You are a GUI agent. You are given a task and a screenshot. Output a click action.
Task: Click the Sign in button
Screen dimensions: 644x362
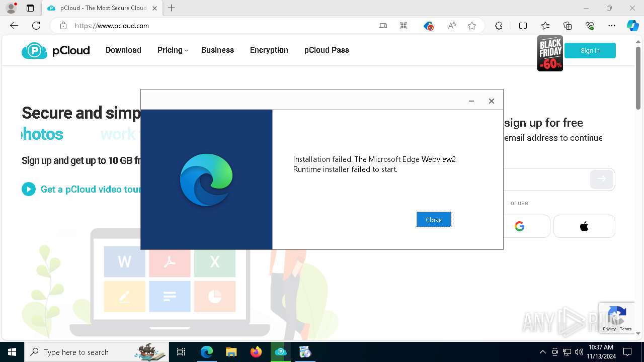click(x=590, y=50)
